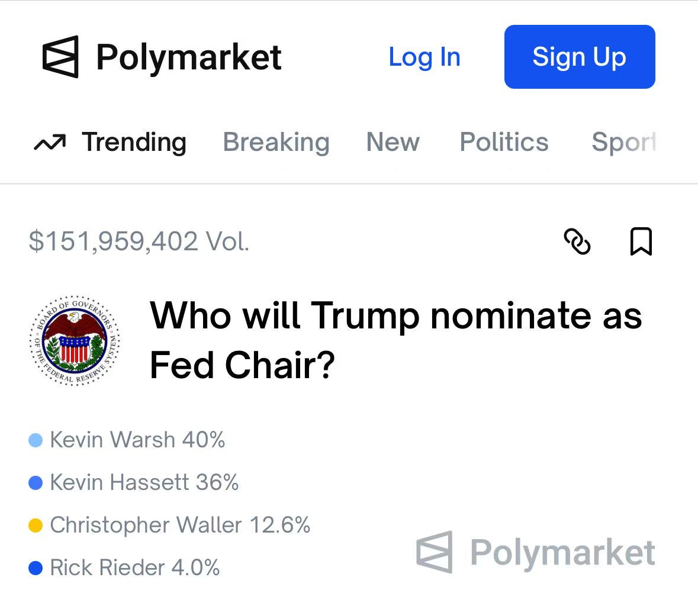Click the Log In link
698x616 pixels.
click(x=424, y=57)
